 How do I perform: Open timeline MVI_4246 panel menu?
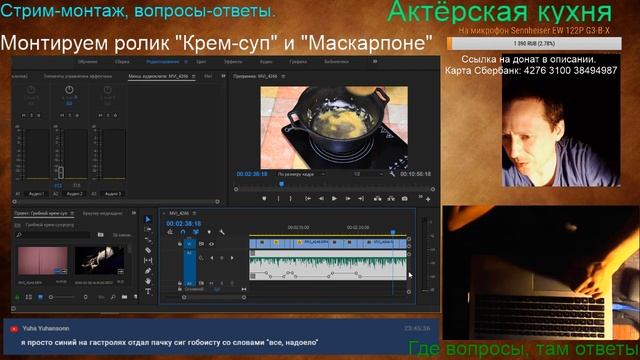194,213
